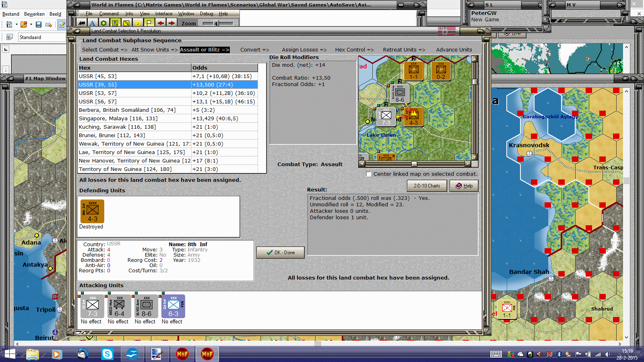Click the green hexagon toolbar icon
The width and height of the screenshot is (644, 362).
tap(104, 23)
